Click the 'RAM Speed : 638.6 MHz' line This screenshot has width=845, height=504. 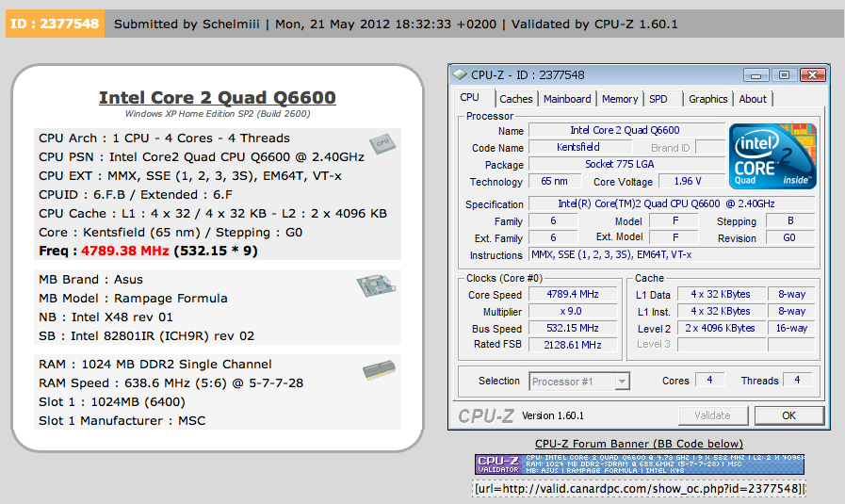[171, 382]
